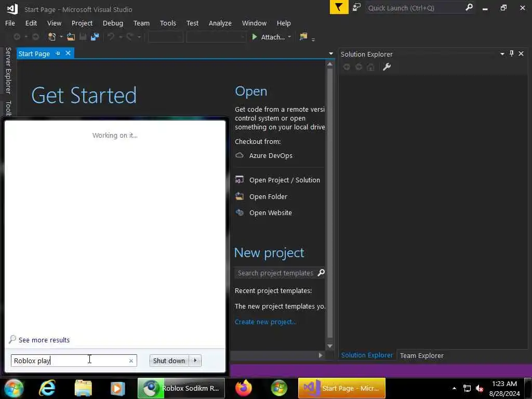The height and width of the screenshot is (399, 532).
Task: Switch to the Team Explorer tab
Action: pos(422,355)
